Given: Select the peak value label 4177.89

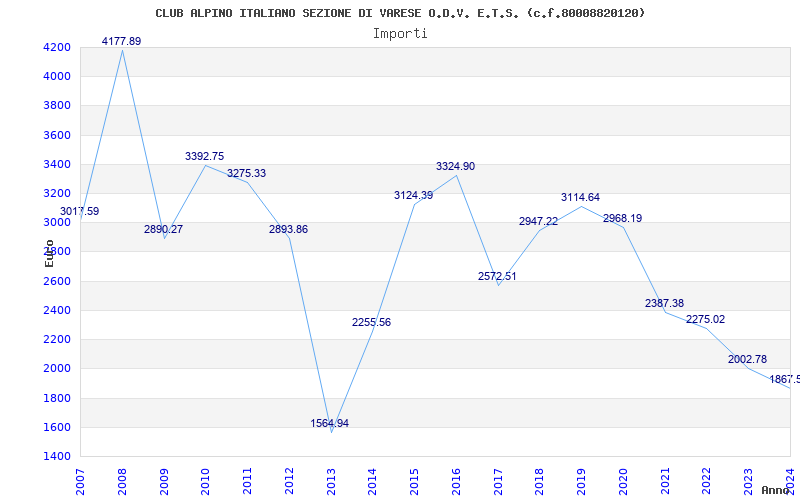Looking at the screenshot, I should click(x=121, y=41).
